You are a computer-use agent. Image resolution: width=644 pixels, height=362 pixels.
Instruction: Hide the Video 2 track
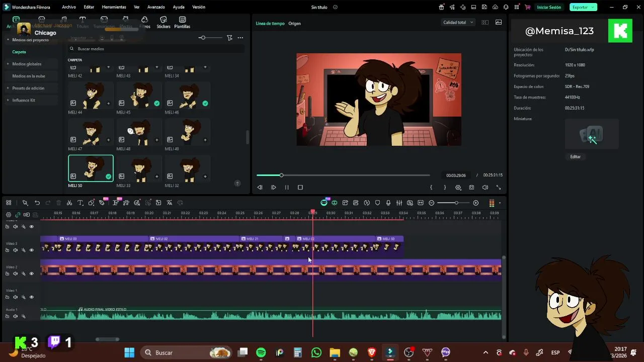pos(31,274)
